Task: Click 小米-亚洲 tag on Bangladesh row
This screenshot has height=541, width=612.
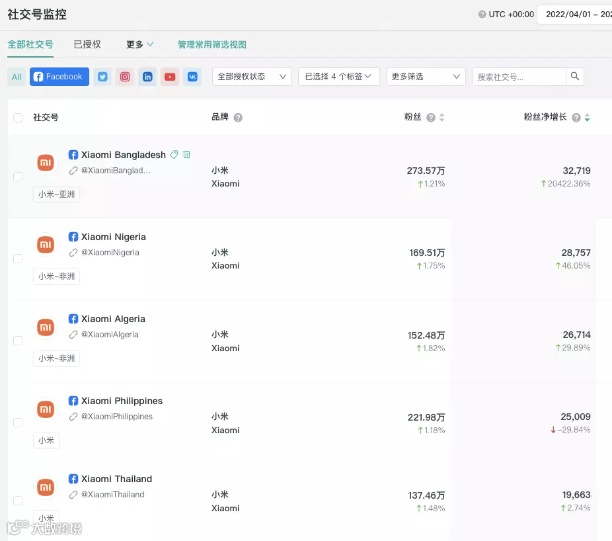Action: (57, 194)
